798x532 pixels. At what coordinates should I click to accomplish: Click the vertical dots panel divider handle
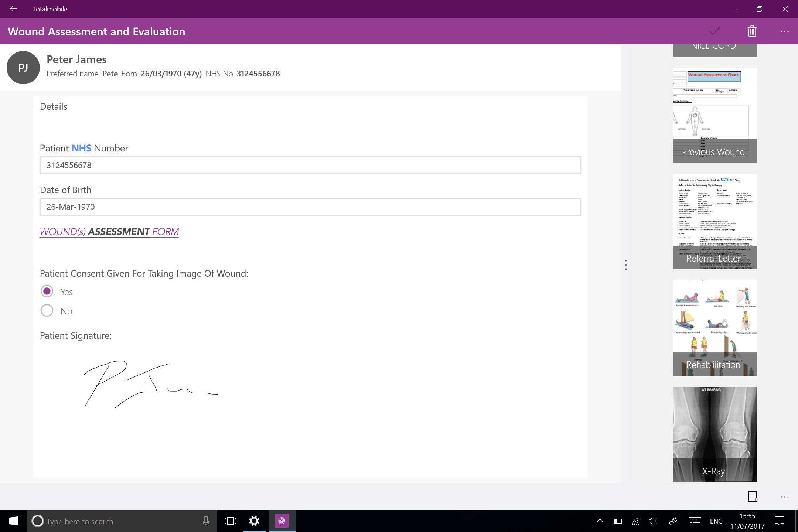point(626,265)
